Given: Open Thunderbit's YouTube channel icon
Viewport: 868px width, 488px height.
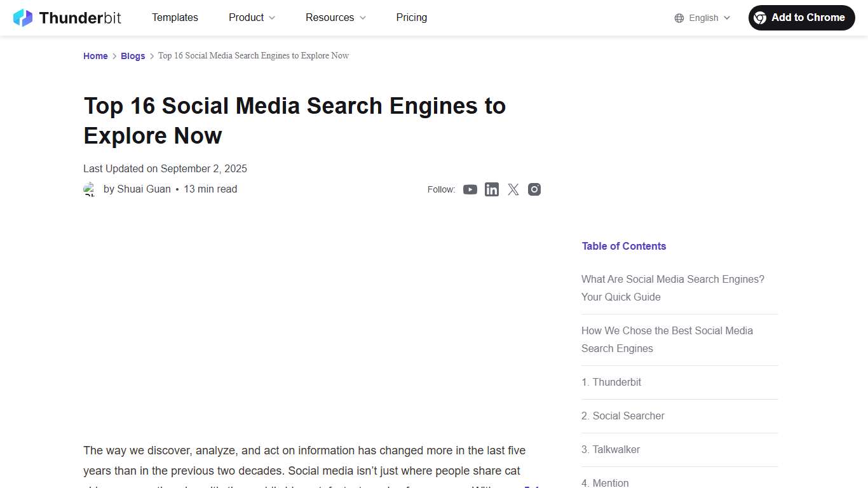Looking at the screenshot, I should point(470,189).
